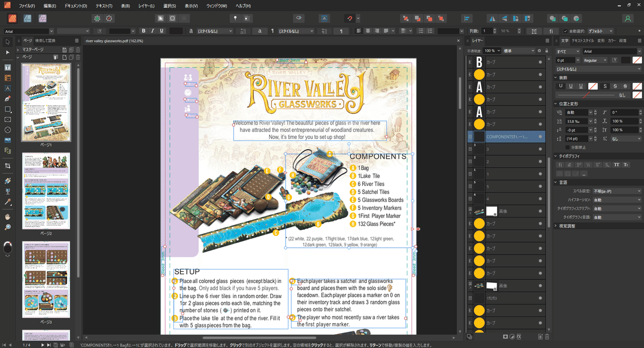Select the View hand tool
Image resolution: width=644 pixels, height=348 pixels.
click(x=8, y=217)
